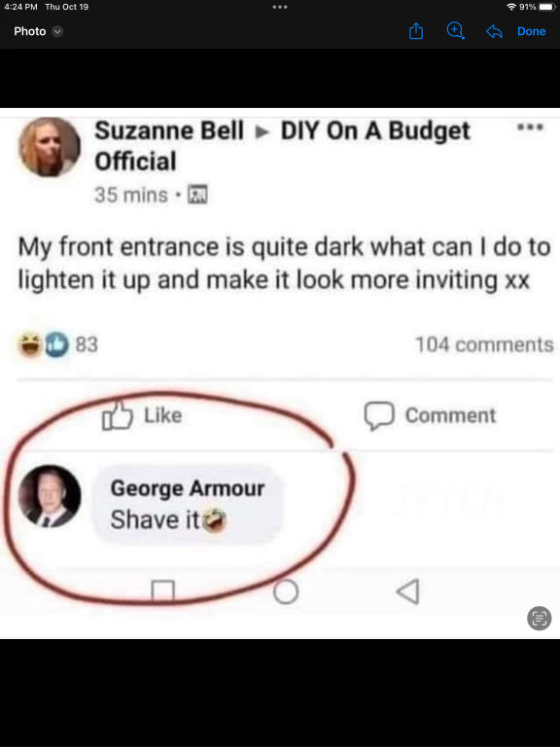Open the three-dot multitasking menu

click(x=280, y=7)
